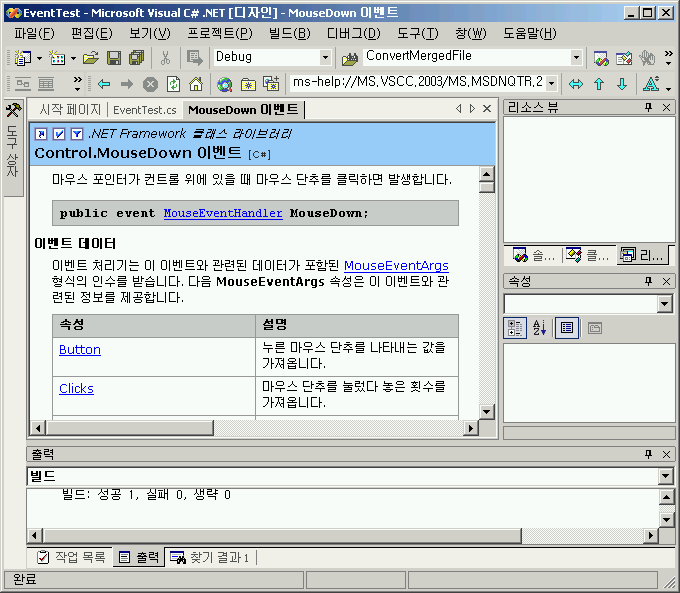
Task: Open the ConvertMergedFile find dropdown
Action: (576, 57)
